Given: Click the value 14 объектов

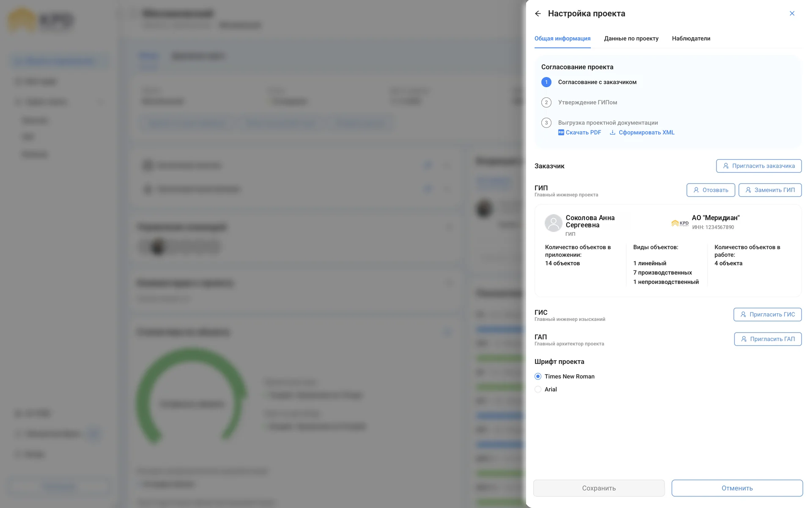Looking at the screenshot, I should pos(562,263).
